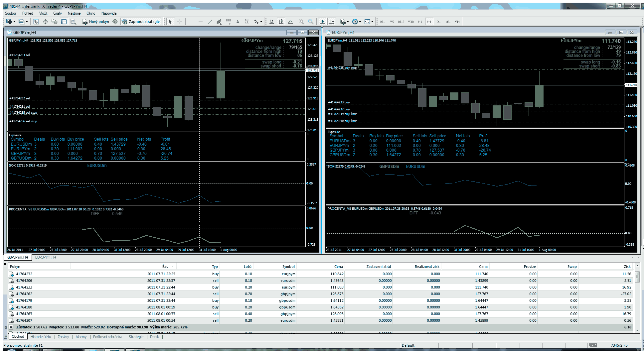Screen dimensions: 644x351
Task: Toggle the Zapnout strategie auto-trading button
Action: (141, 22)
